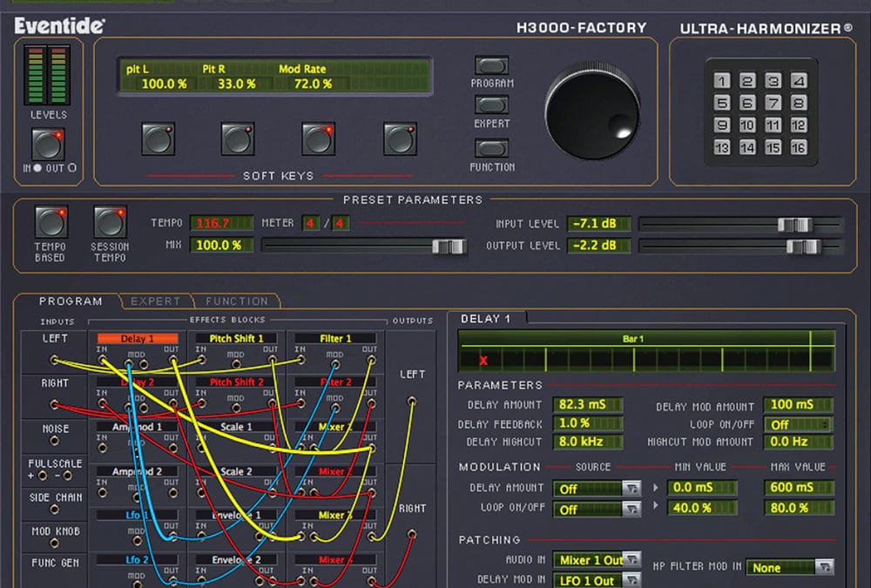Toggle the TEMPO BASED button
The height and width of the screenshot is (588, 871).
(50, 222)
